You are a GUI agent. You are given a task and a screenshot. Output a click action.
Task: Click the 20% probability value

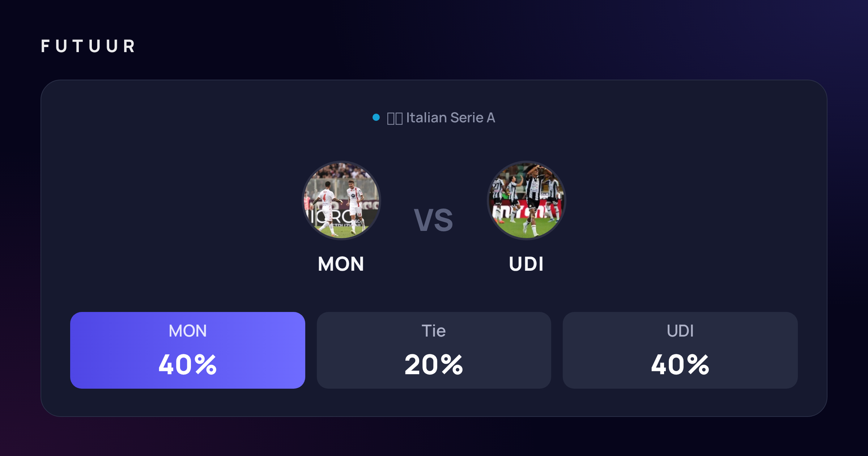pos(434,364)
